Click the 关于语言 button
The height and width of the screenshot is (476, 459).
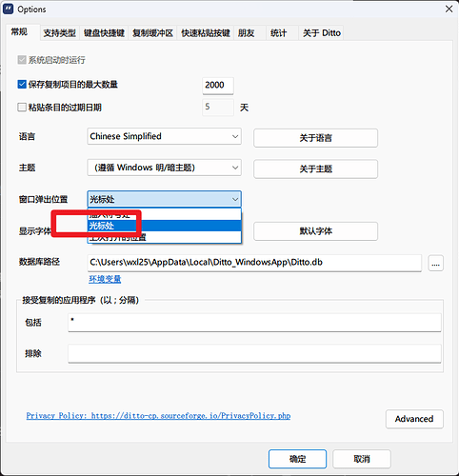tap(315, 138)
